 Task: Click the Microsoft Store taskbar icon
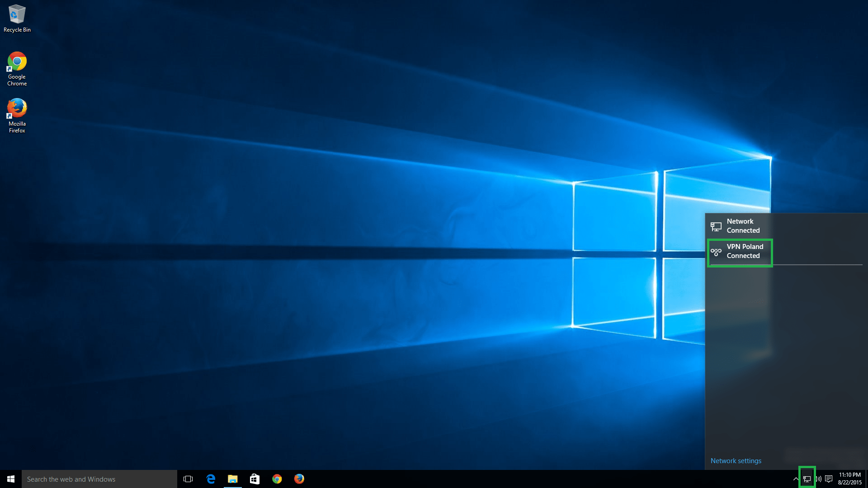[254, 479]
